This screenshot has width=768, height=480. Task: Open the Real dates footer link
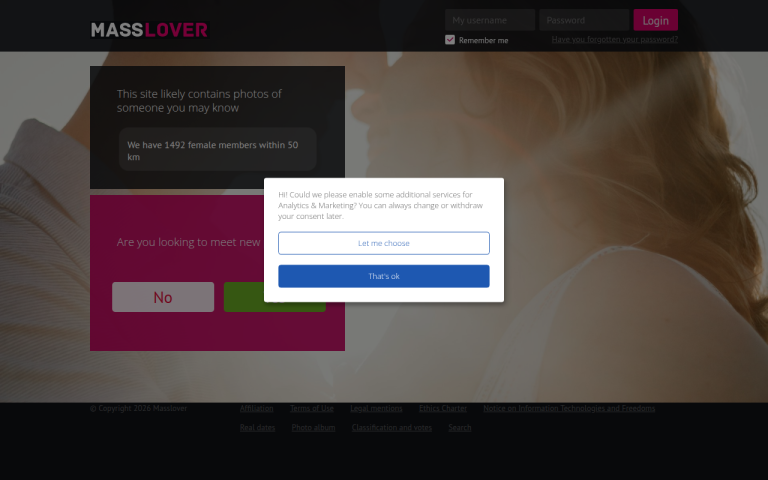257,428
